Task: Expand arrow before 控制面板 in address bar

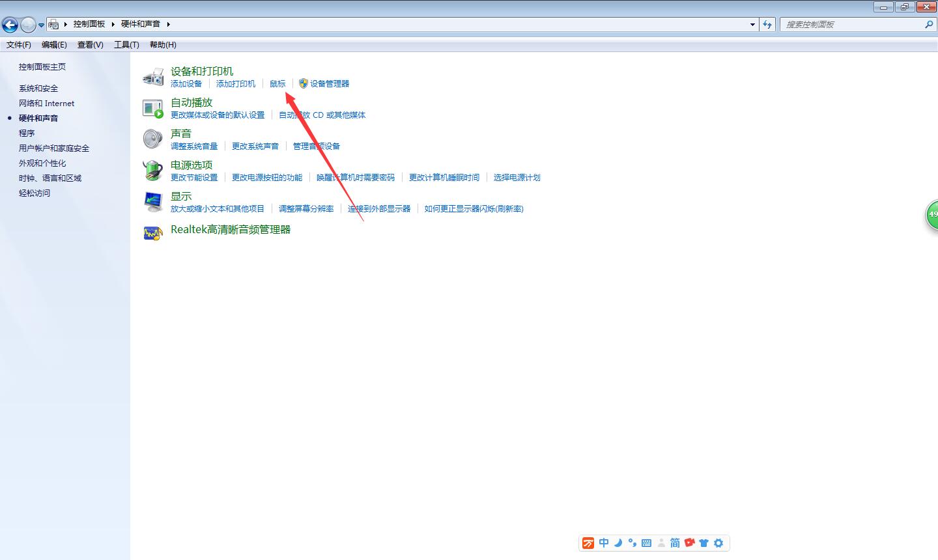Action: [66, 24]
